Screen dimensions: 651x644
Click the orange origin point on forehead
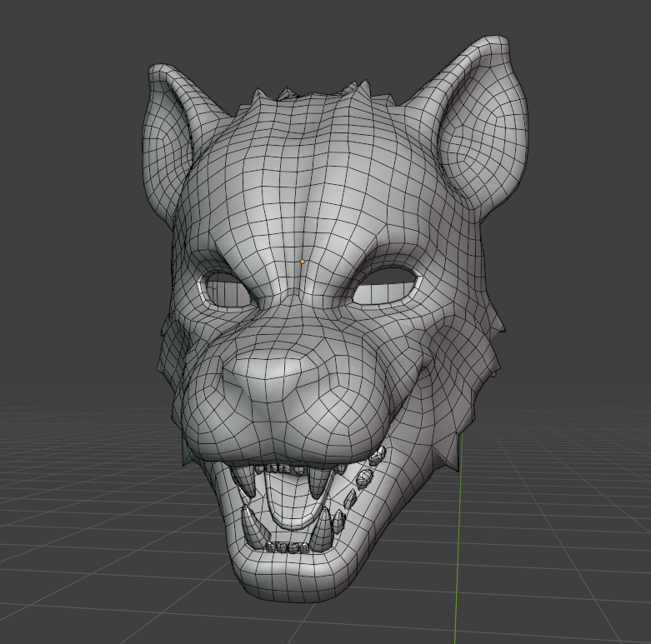tap(303, 262)
